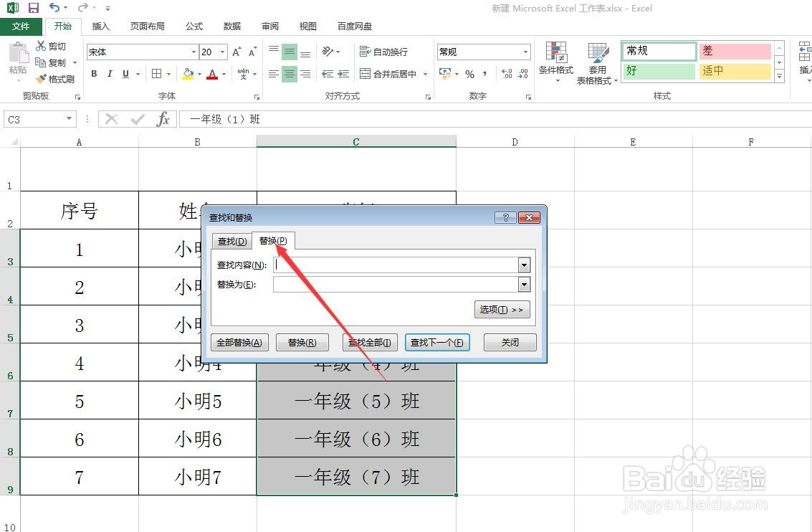Apply Merge and Center (合并后居中)
812x532 pixels.
[x=388, y=73]
